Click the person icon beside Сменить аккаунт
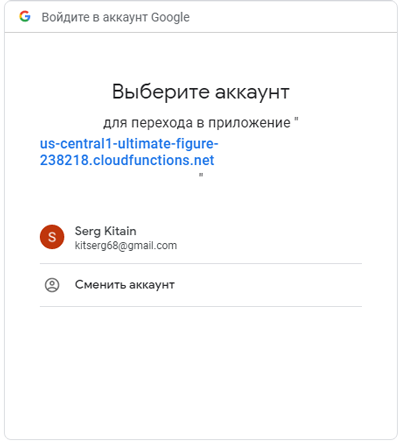 point(52,285)
